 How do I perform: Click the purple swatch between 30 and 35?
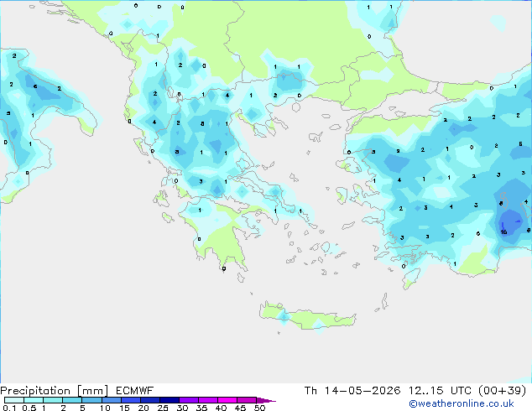[x=189, y=400]
